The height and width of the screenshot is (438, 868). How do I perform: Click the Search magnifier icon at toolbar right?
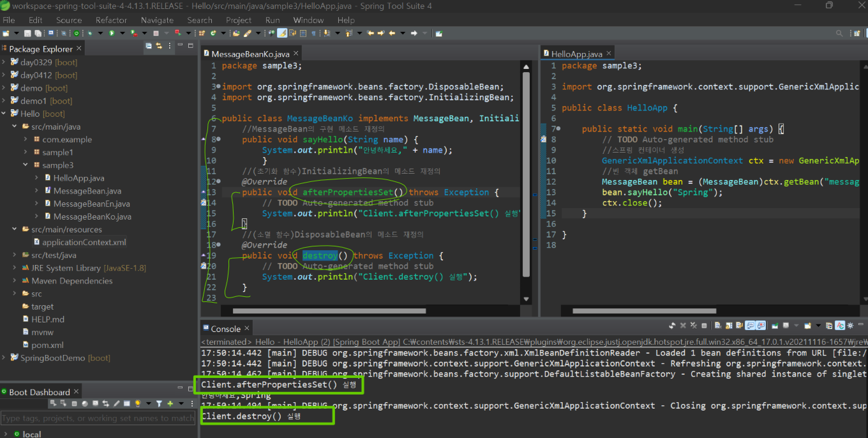point(839,33)
